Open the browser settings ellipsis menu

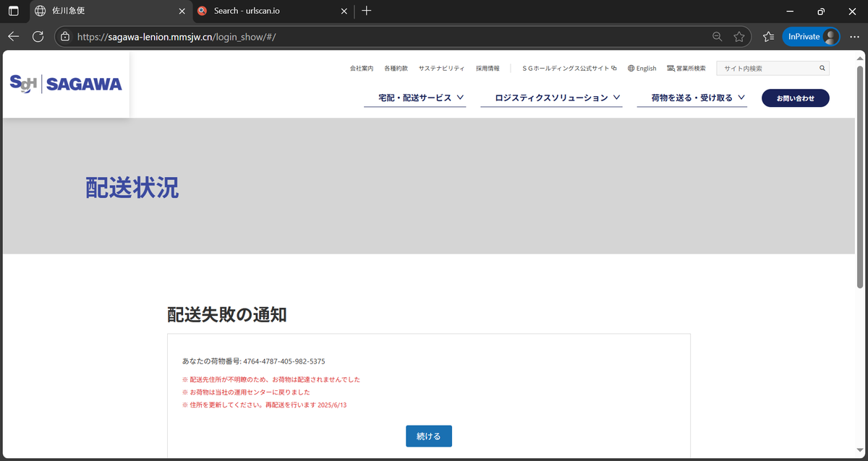pyautogui.click(x=854, y=36)
